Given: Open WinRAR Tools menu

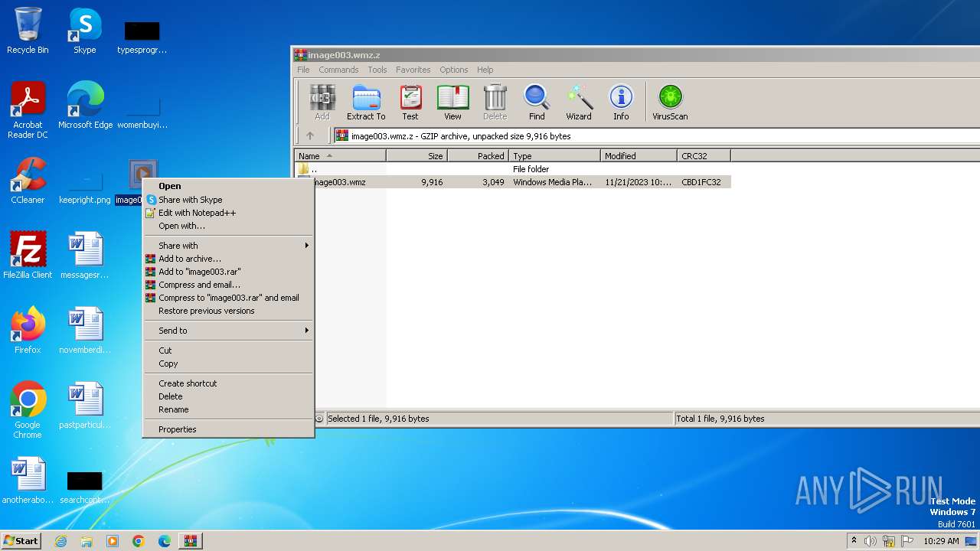Looking at the screenshot, I should coord(377,70).
